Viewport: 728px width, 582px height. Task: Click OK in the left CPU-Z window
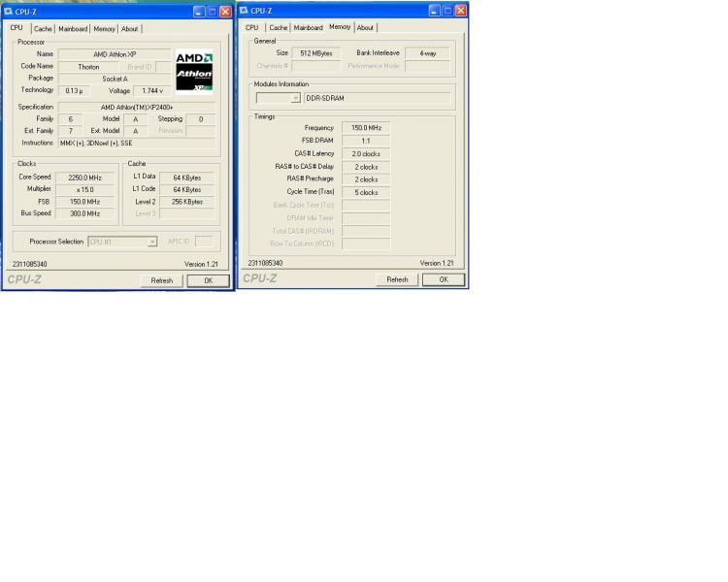click(209, 280)
